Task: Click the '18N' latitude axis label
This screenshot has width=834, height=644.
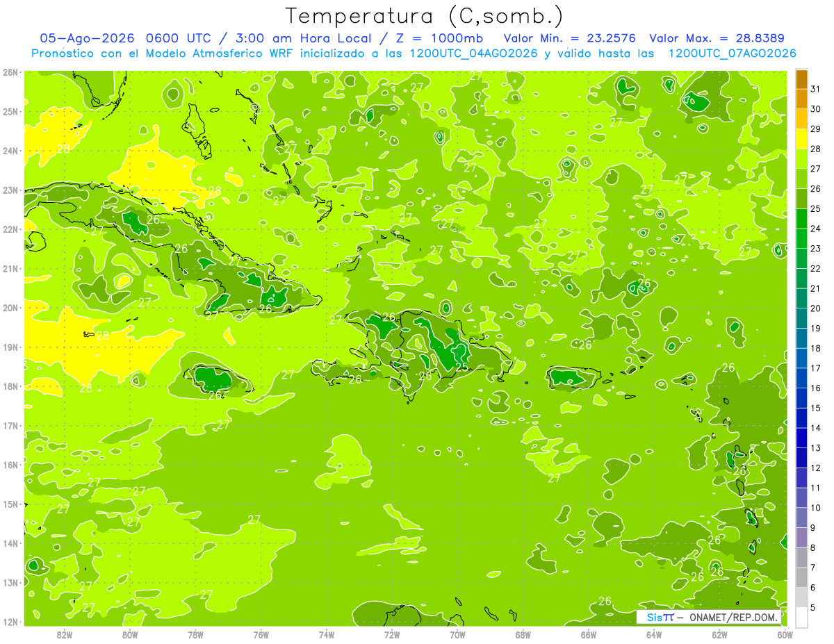Action: [x=10, y=386]
